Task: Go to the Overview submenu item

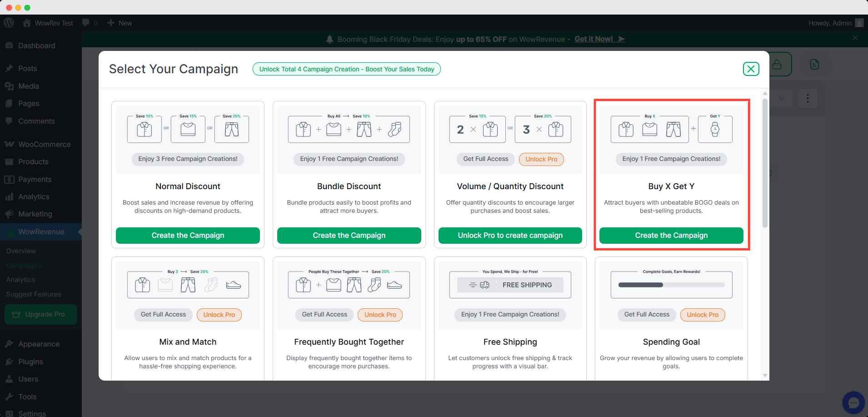Action: point(21,251)
